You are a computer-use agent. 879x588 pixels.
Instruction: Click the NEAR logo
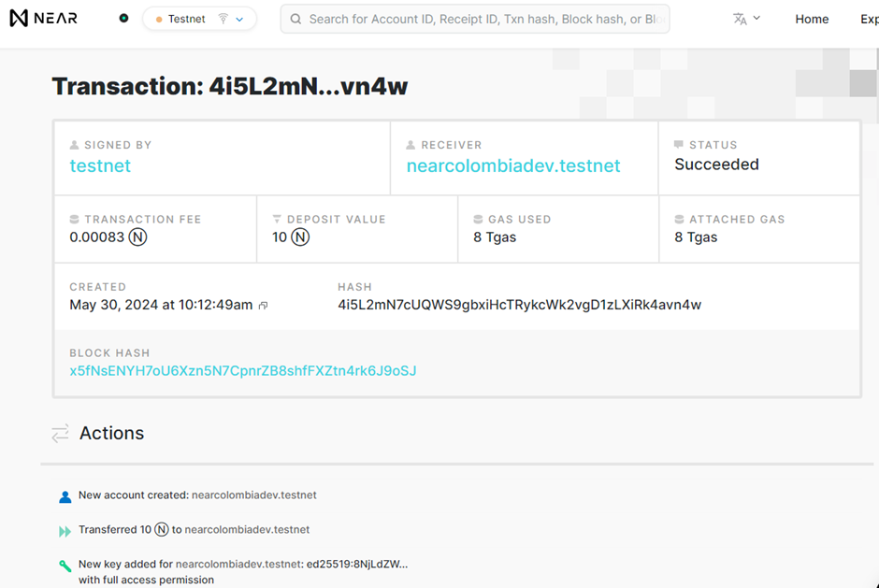43,19
